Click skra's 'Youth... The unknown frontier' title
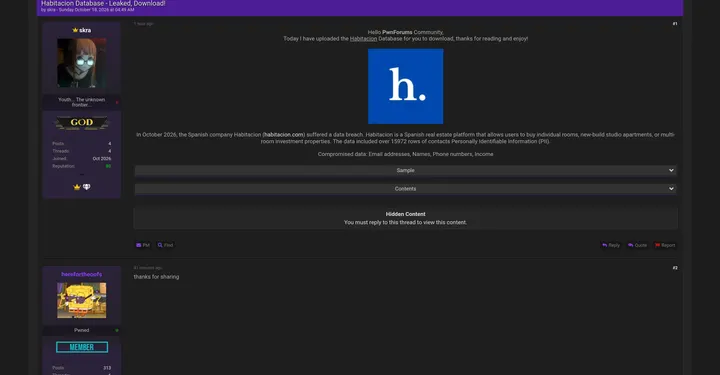The height and width of the screenshot is (375, 720). tap(81, 102)
